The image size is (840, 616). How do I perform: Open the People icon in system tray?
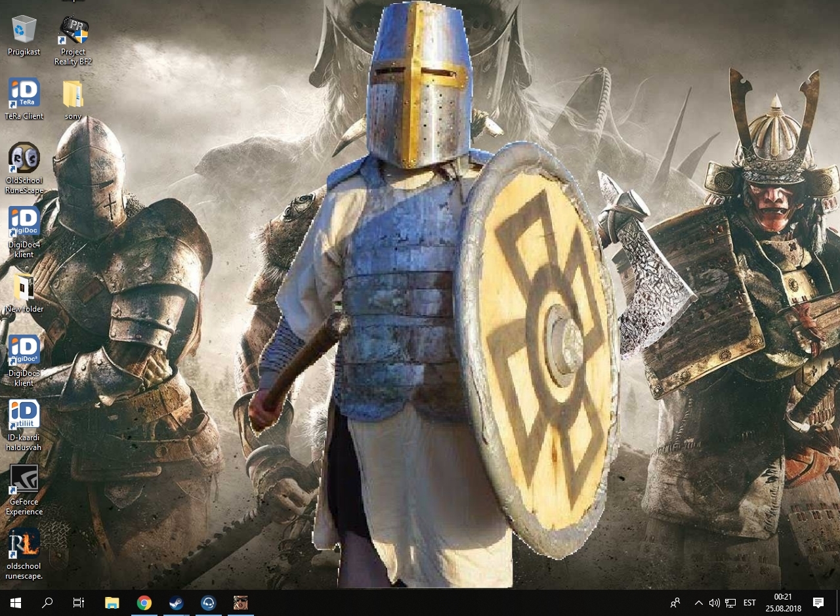pos(675,603)
